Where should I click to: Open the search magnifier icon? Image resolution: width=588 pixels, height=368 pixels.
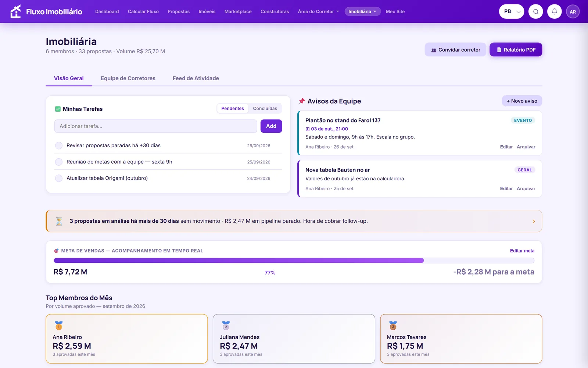536,11
